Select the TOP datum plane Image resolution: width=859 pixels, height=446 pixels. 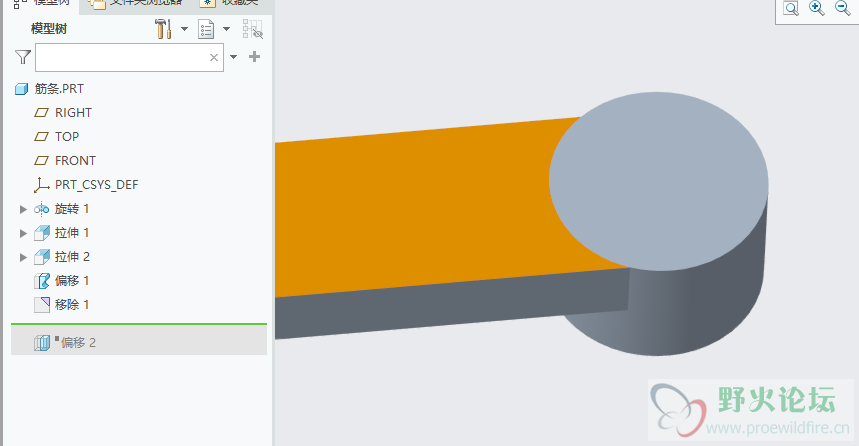[x=67, y=136]
